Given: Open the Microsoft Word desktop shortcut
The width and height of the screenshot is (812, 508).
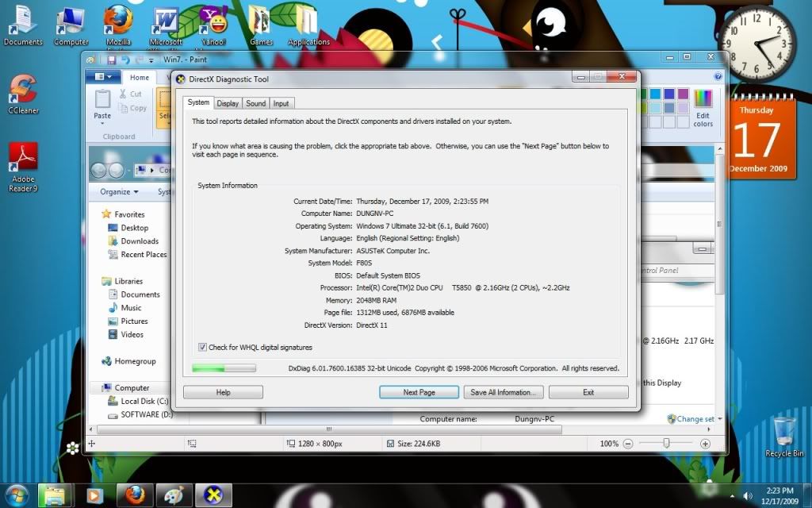Looking at the screenshot, I should (166, 25).
